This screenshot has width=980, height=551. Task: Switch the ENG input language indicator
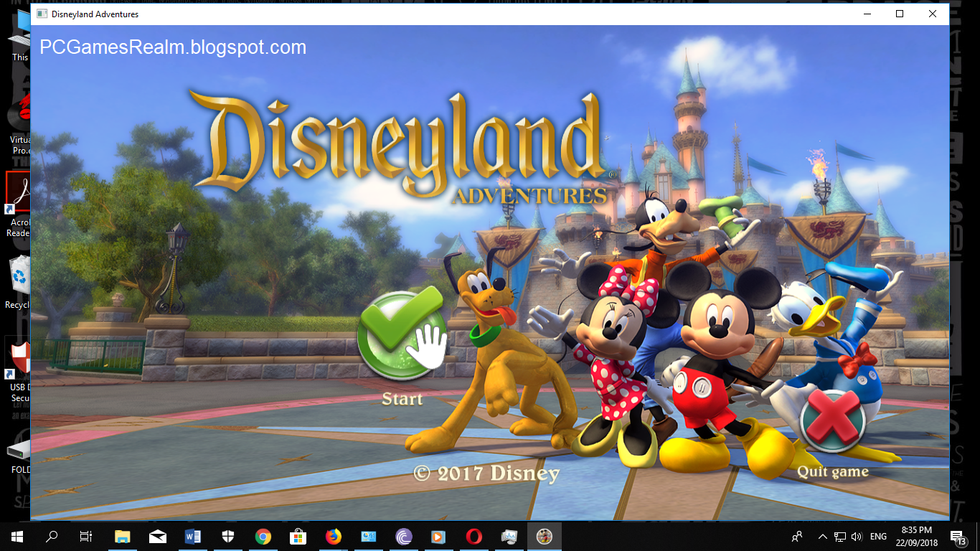pos(878,536)
